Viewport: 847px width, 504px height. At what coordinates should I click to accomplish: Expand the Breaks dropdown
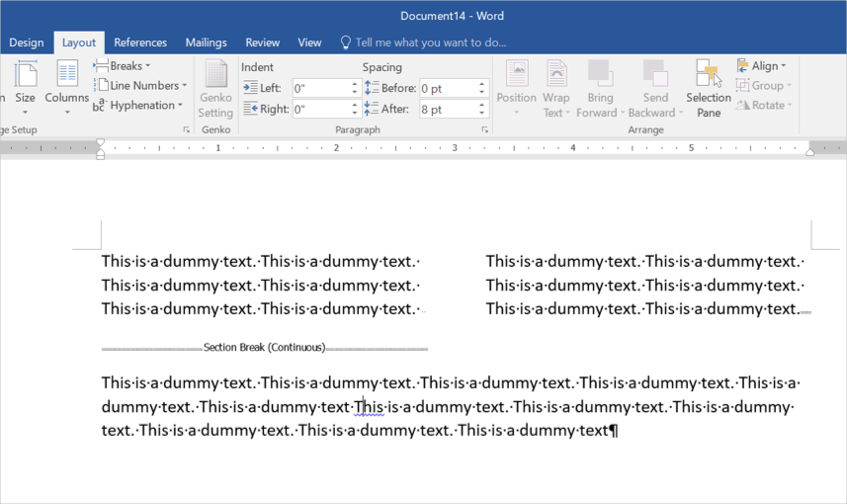tap(123, 66)
